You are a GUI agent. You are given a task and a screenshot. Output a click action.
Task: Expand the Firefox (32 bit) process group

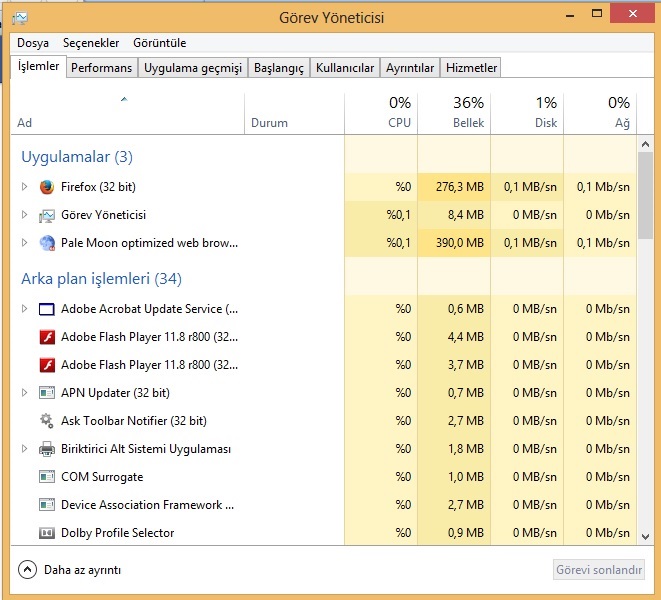tap(24, 186)
